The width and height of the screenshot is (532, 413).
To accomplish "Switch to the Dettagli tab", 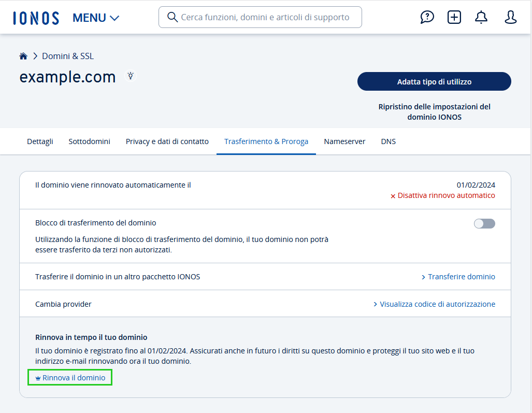I will pyautogui.click(x=40, y=141).
